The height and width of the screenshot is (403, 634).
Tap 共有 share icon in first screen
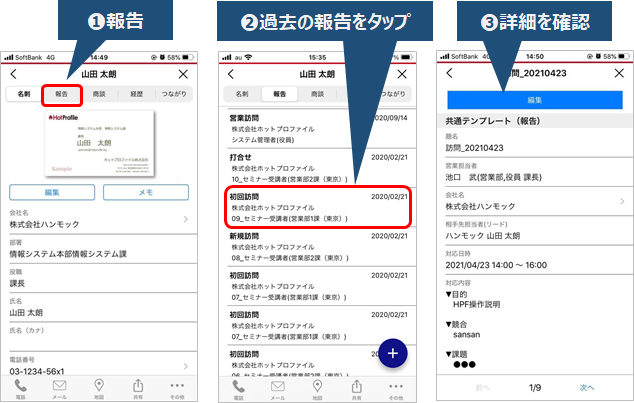pyautogui.click(x=138, y=389)
